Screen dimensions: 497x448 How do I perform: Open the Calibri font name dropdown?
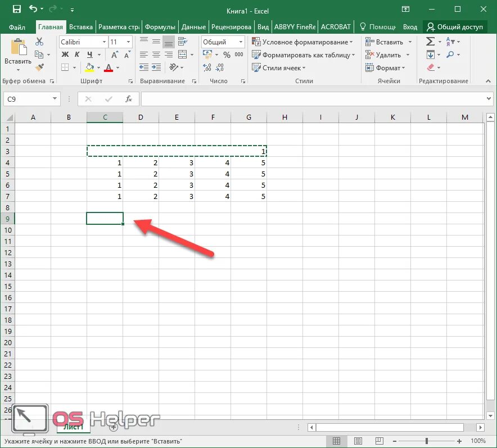[x=104, y=42]
